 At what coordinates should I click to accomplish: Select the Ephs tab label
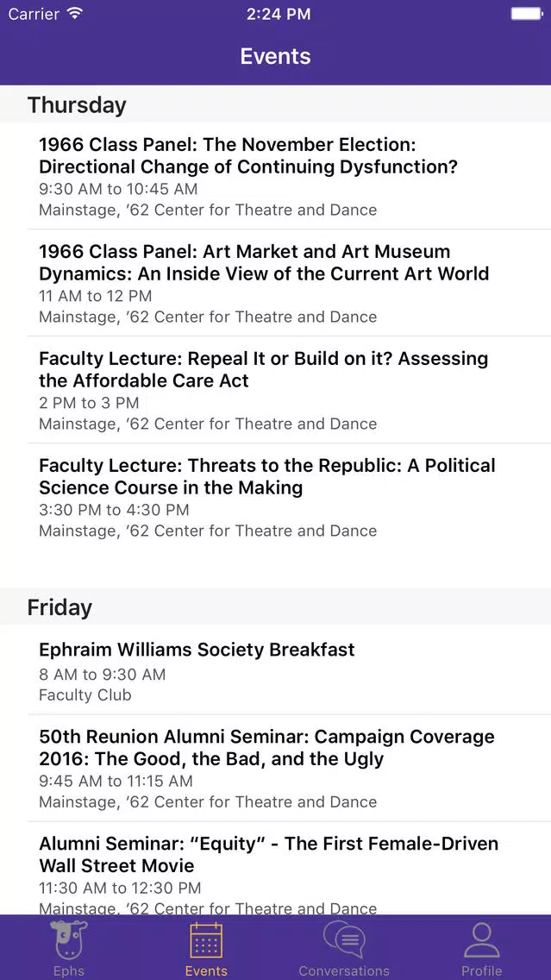point(69,971)
